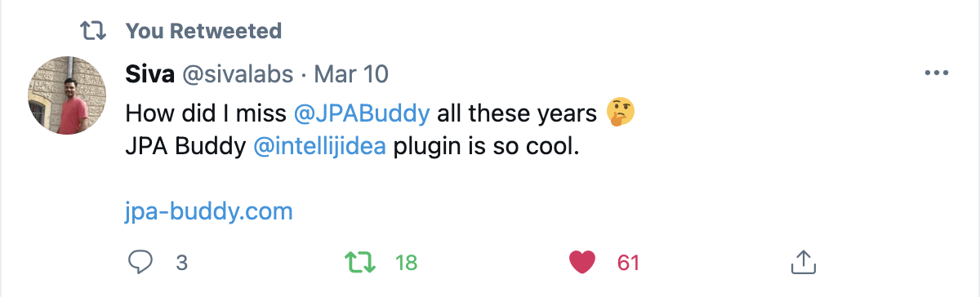Click the text "How did I miss"
Image resolution: width=980 pixels, height=297 pixels.
point(205,113)
